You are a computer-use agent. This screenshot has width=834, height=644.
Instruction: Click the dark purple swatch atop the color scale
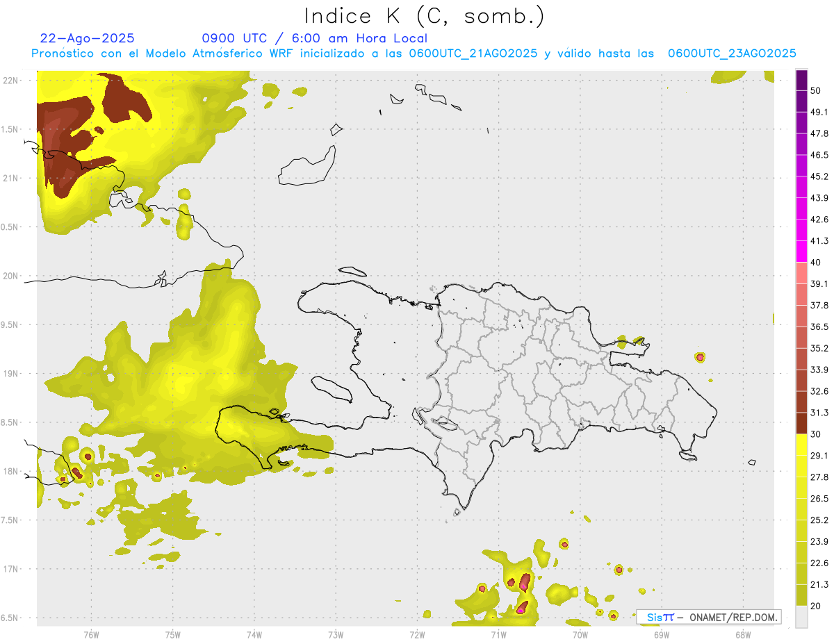pyautogui.click(x=801, y=81)
